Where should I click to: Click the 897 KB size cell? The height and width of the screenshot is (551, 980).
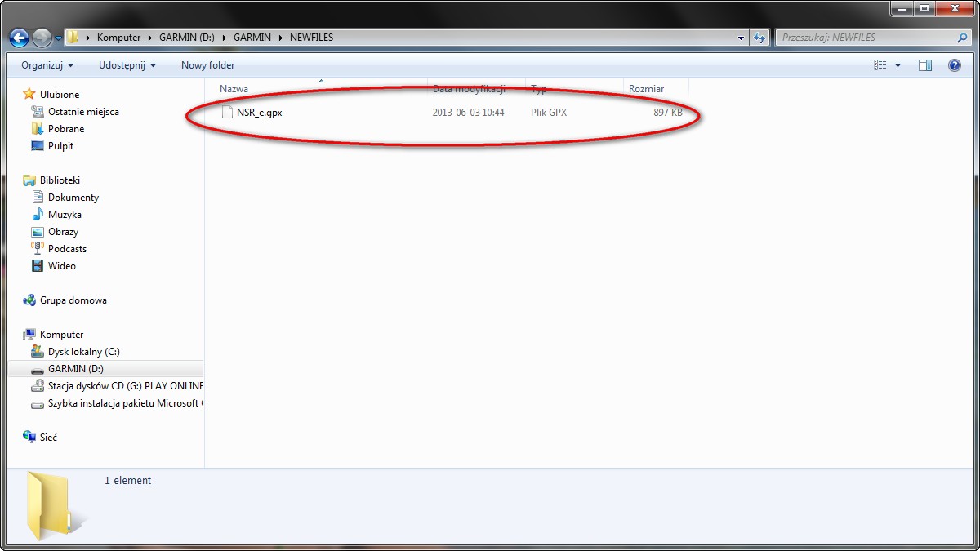point(668,113)
